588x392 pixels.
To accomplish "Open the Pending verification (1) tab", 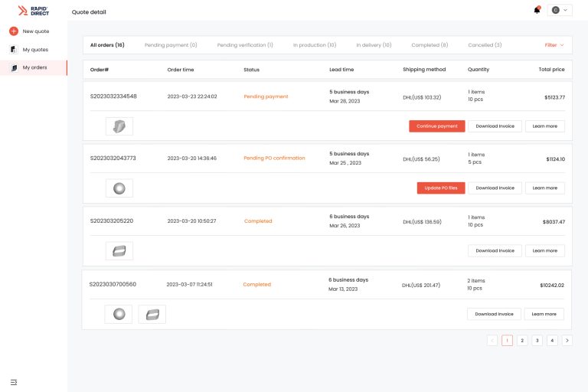I will [x=245, y=45].
